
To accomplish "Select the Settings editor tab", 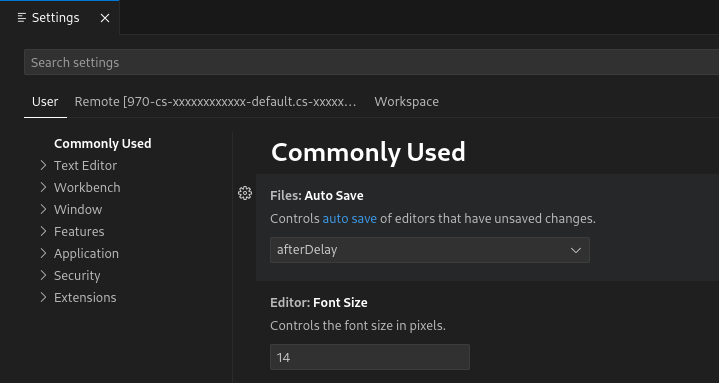I will (60, 17).
